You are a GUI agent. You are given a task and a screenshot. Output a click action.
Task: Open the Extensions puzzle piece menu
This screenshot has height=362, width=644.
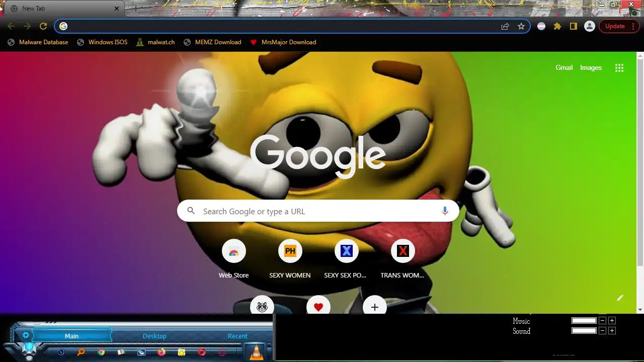[x=557, y=26]
